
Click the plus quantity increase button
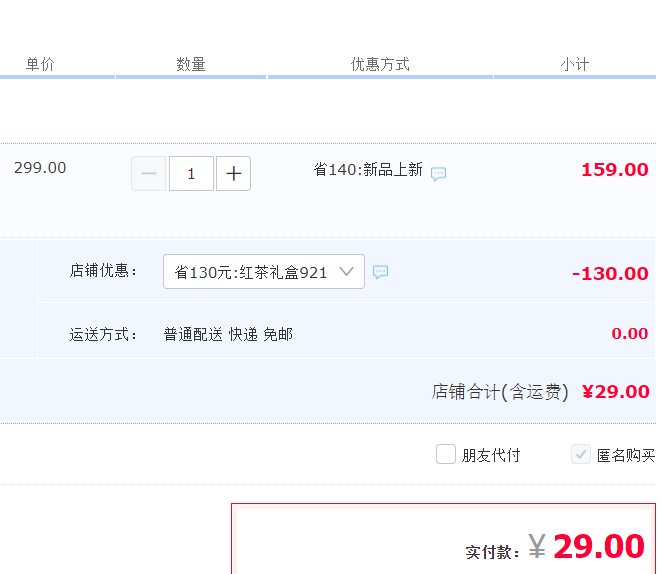(x=234, y=174)
